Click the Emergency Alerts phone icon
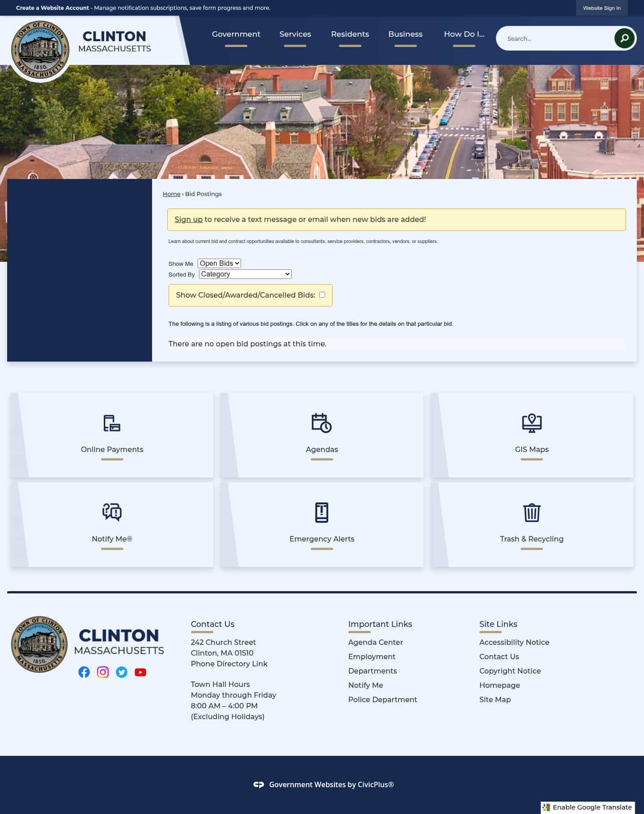 322,512
